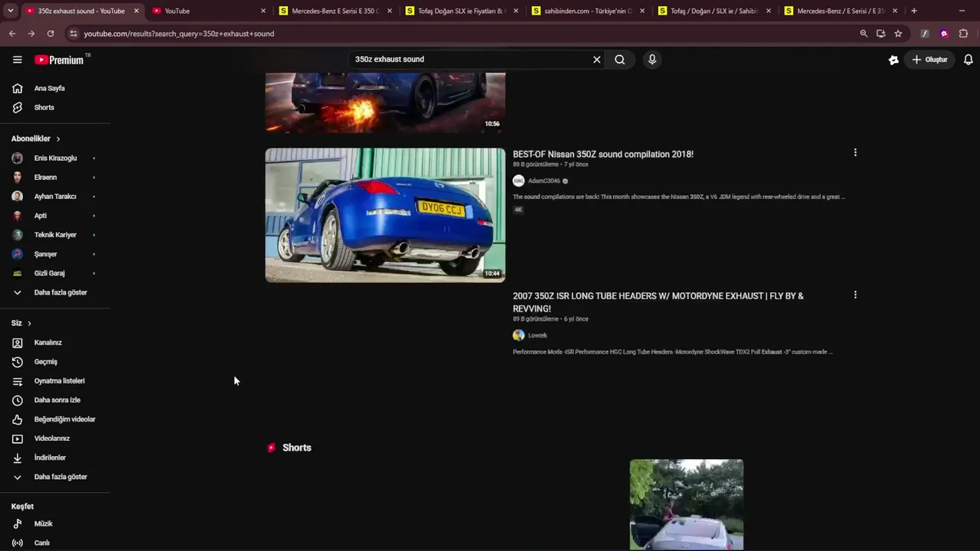Click the browser forward arrow
Image resolution: width=980 pixels, height=551 pixels.
click(31, 34)
